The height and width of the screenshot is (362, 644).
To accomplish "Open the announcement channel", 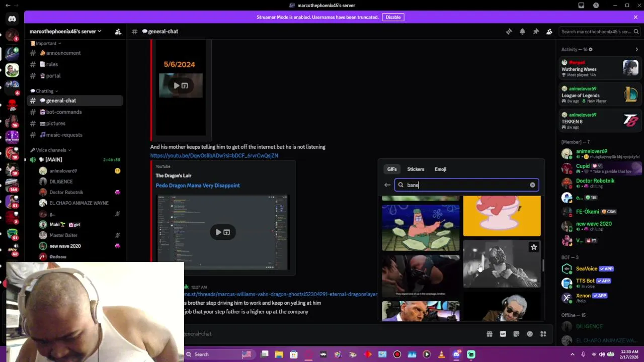I will 74,53.
